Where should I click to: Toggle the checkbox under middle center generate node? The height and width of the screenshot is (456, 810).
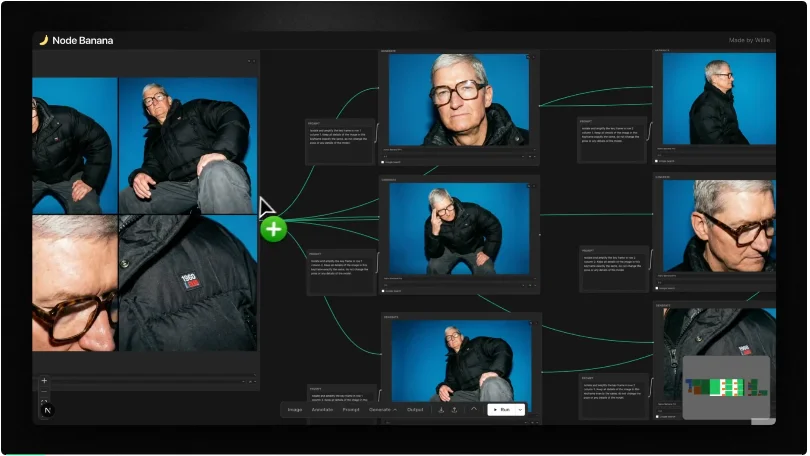[x=382, y=291]
